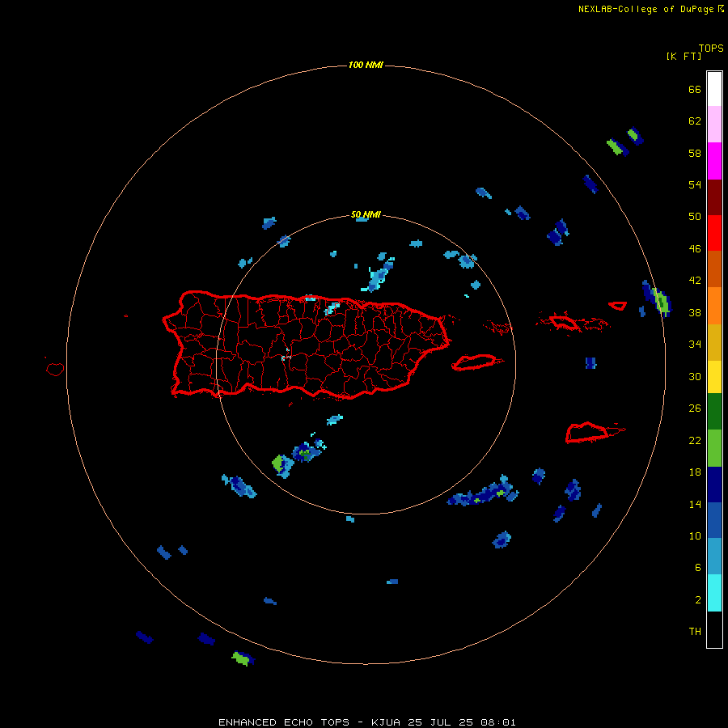Viewport: 728px width, 728px height.
Task: Click the cyan echo cluster north of Puerto Rico
Action: coord(378,274)
